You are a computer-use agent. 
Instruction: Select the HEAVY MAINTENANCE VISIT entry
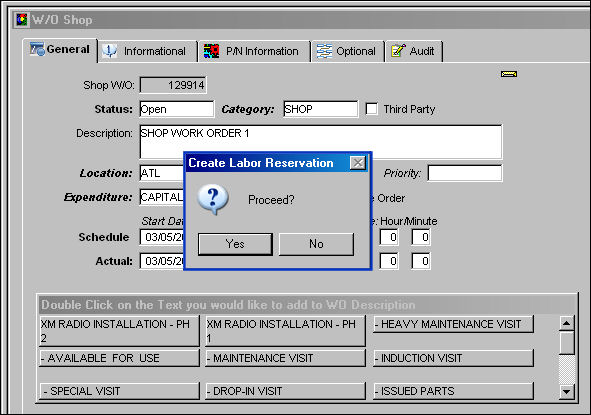click(453, 324)
